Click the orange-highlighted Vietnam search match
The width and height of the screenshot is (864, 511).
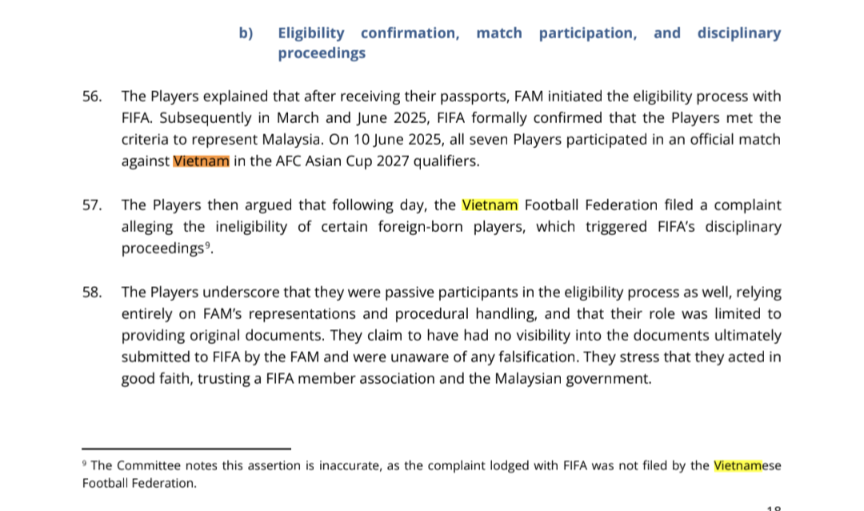click(201, 158)
